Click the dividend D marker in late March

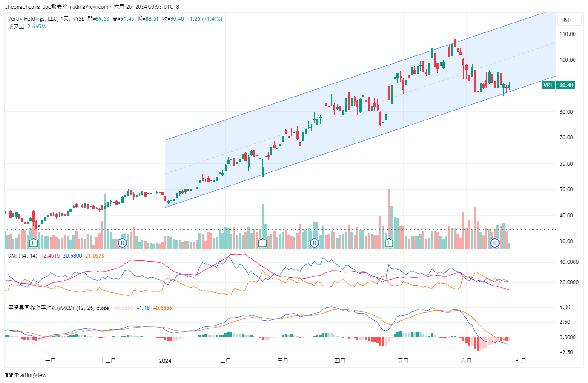coord(315,243)
